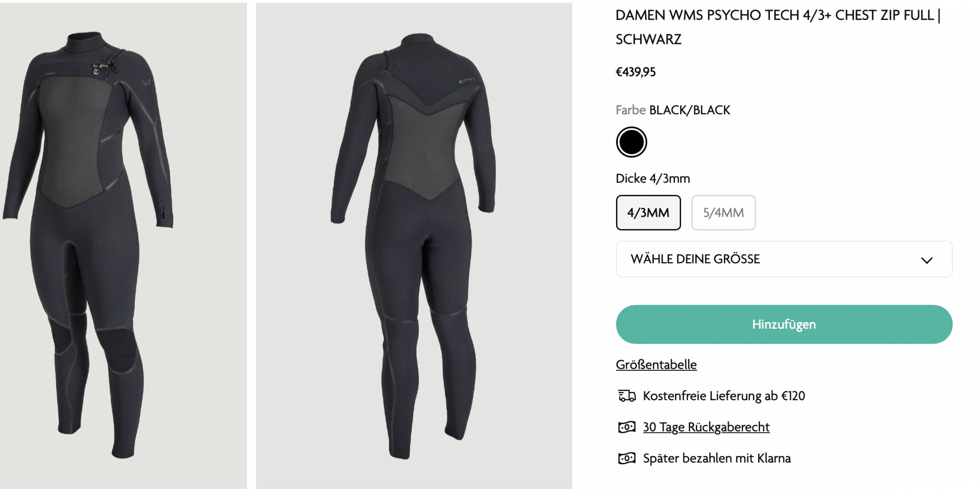The width and height of the screenshot is (980, 492).
Task: Click the Kostenfreie Lieferung ab €120 text
Action: 724,396
